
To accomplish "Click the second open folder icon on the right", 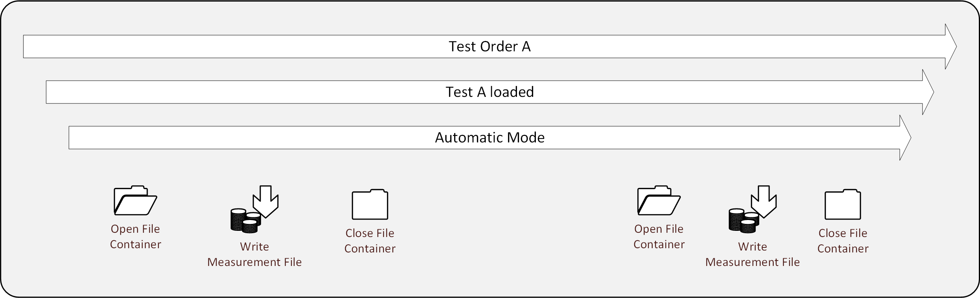I will coord(659,200).
